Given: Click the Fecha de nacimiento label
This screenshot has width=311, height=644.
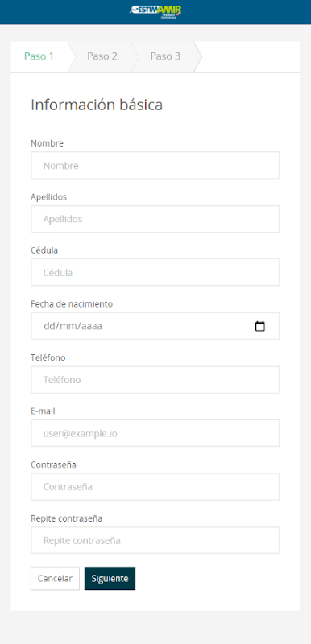Looking at the screenshot, I should click(x=72, y=304).
